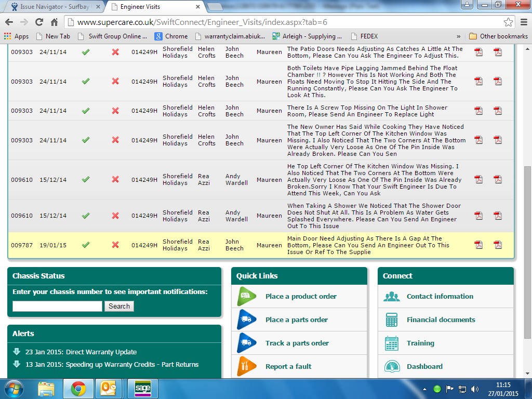Click the Training calendar icon
This screenshot has height=399, width=532.
pos(392,343)
